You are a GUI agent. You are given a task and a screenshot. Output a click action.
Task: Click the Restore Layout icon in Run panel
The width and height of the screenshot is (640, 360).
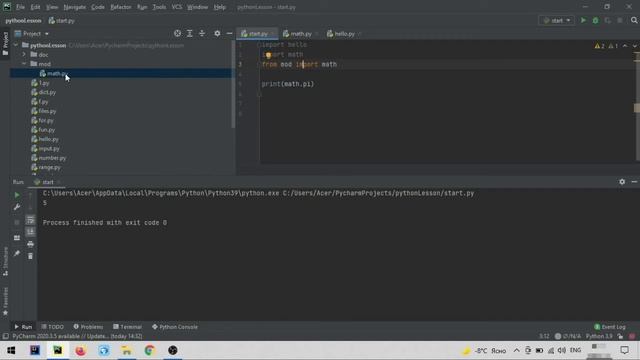[x=17, y=238]
